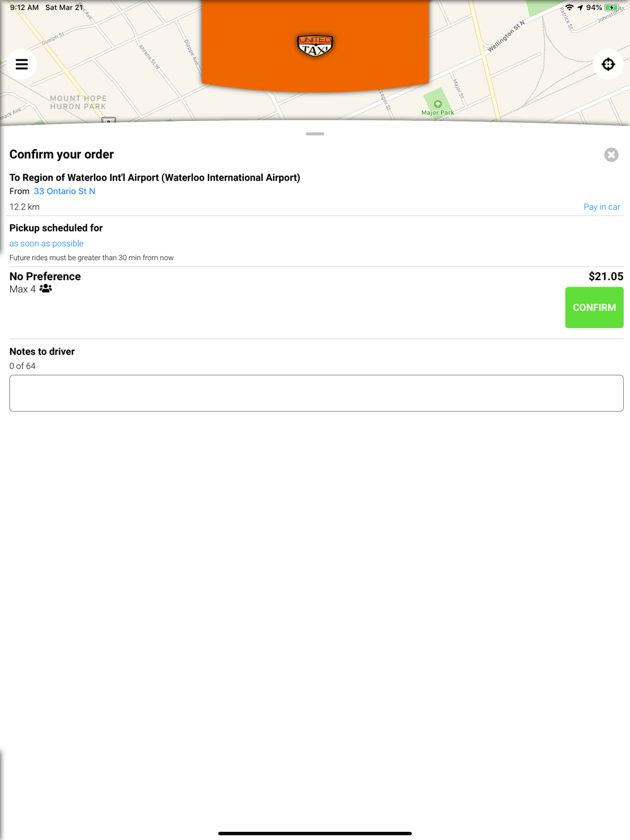Tap the panel drag handle

pyautogui.click(x=315, y=134)
